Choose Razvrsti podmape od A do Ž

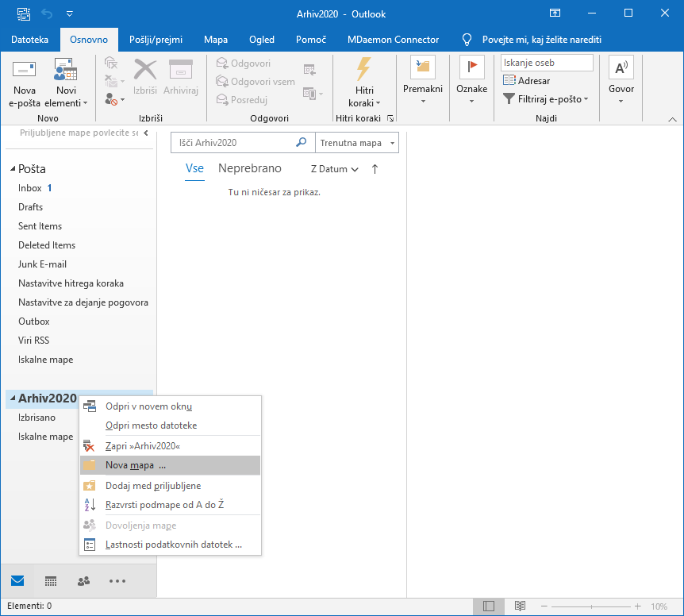tap(170, 505)
